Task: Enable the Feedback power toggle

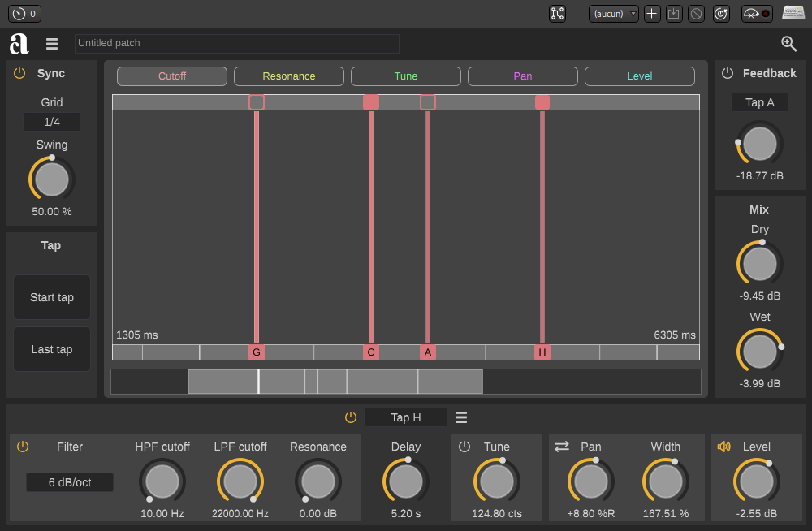Action: point(728,73)
